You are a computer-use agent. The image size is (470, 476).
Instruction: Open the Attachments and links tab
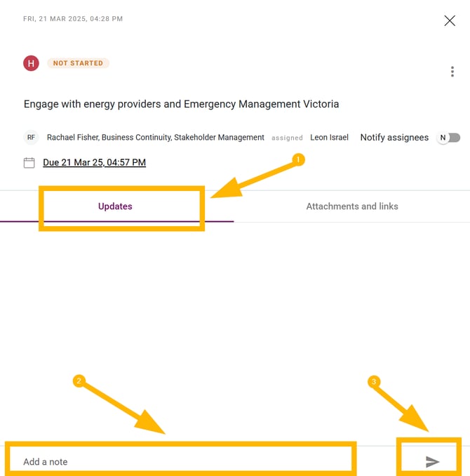click(352, 206)
